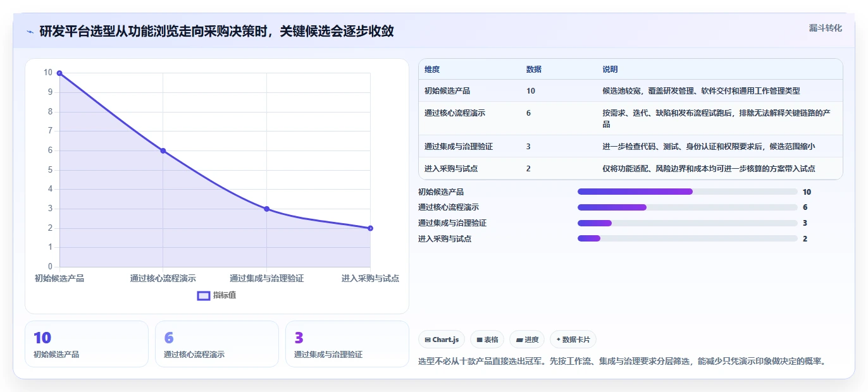Click the footer note starting 选型不必从十款产品
Viewport: 868px width, 392px height.
(x=623, y=362)
